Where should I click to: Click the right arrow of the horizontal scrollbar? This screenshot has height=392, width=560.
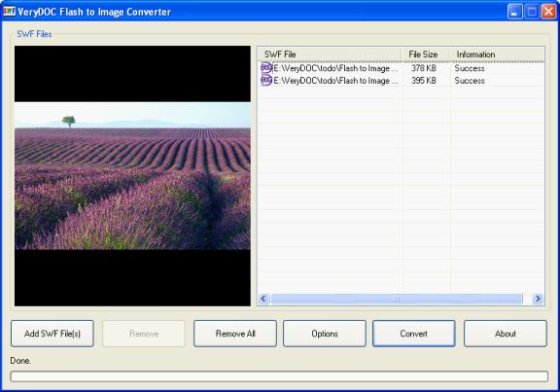pyautogui.click(x=538, y=299)
